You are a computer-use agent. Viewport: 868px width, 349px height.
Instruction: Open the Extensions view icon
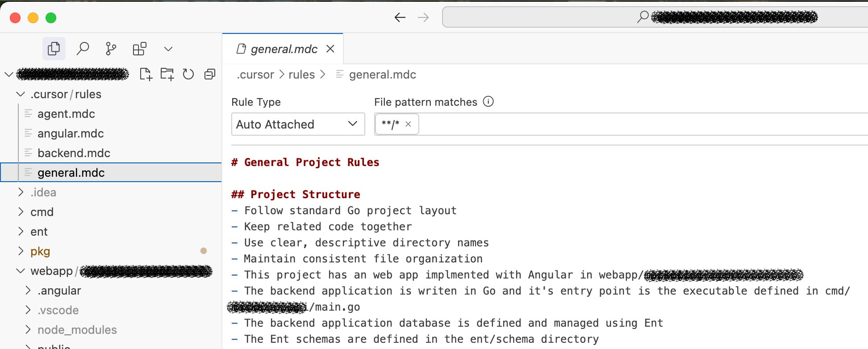[x=139, y=49]
